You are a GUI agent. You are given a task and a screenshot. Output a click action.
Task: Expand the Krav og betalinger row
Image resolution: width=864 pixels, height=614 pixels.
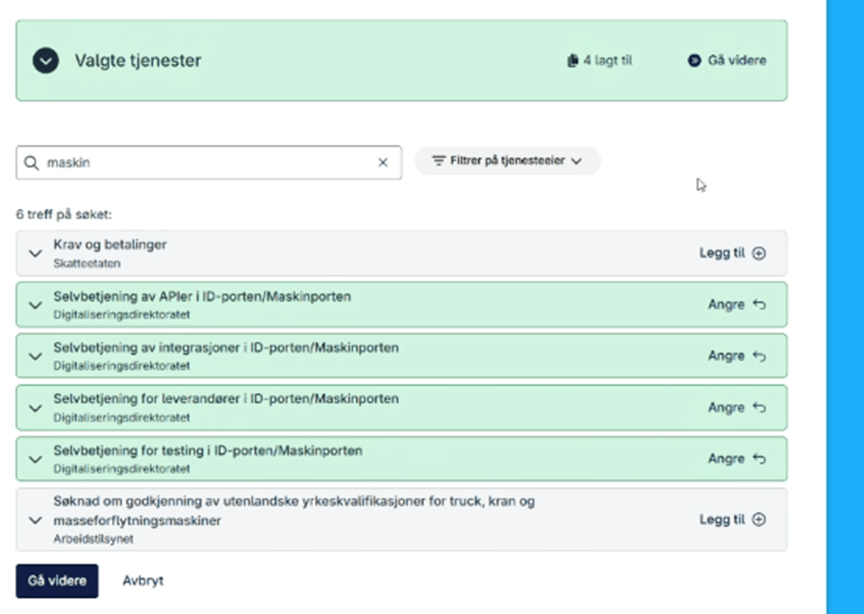tap(35, 253)
